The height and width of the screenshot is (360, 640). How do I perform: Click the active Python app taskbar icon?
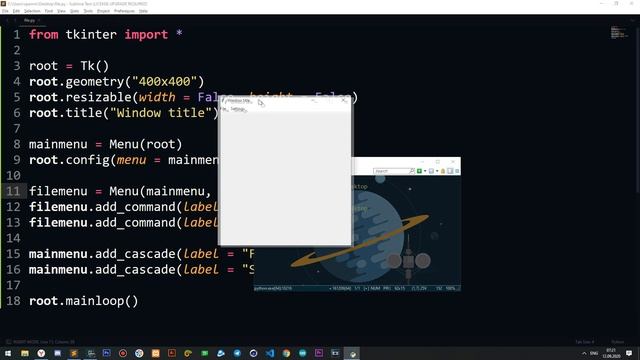tap(352, 353)
